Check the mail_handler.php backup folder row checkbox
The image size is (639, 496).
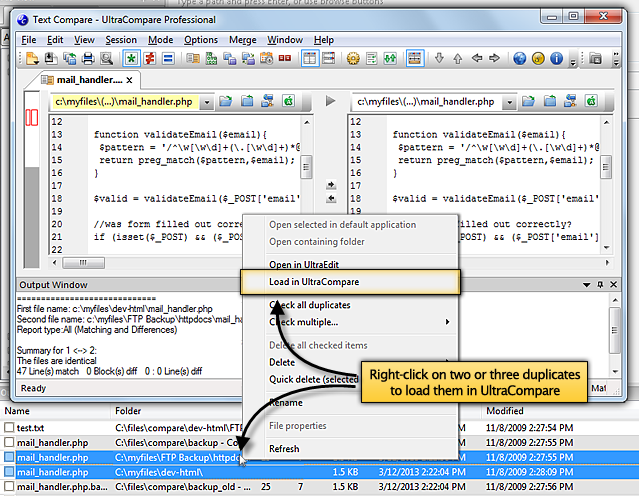coord(9,442)
